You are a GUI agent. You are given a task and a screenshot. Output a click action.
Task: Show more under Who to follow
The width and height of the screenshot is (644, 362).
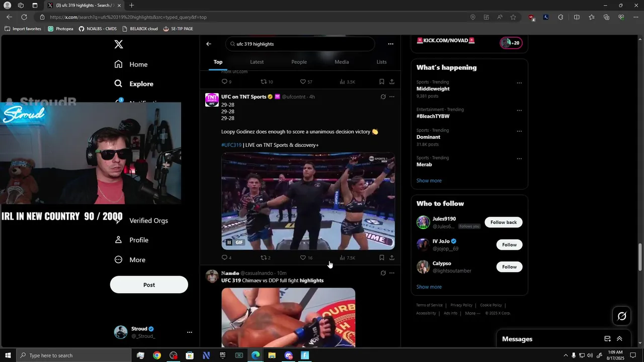click(429, 287)
